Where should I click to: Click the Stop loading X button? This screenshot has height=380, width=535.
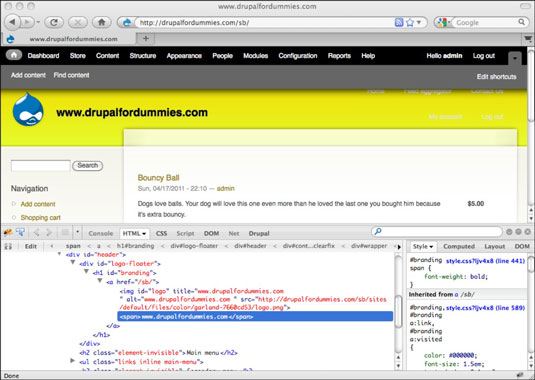point(78,23)
